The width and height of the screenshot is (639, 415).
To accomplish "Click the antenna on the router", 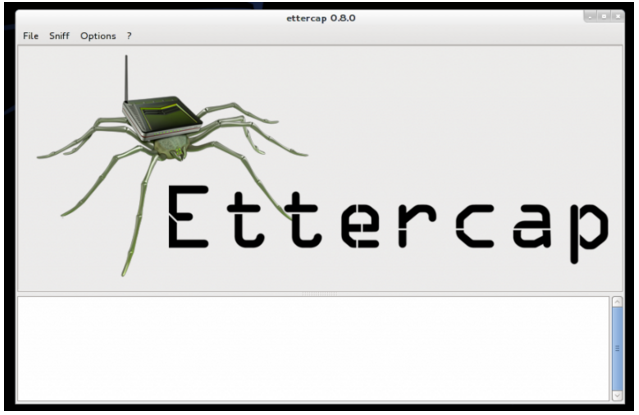I will pyautogui.click(x=126, y=78).
